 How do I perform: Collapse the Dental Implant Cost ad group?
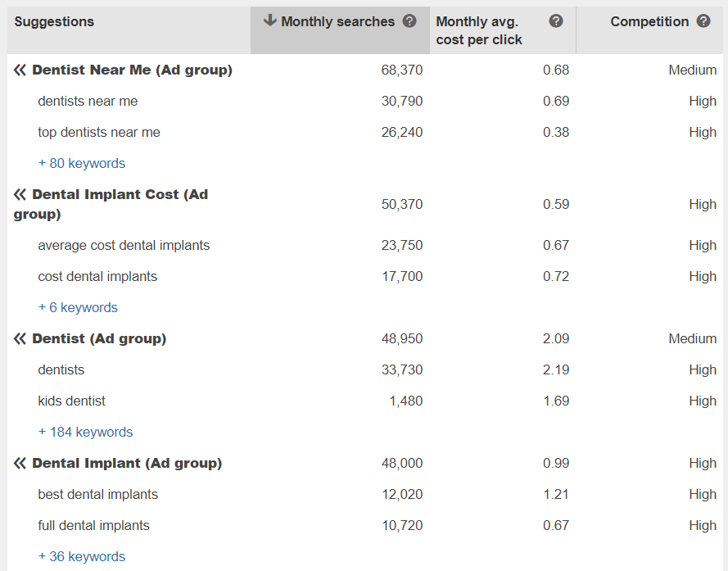pos(20,195)
